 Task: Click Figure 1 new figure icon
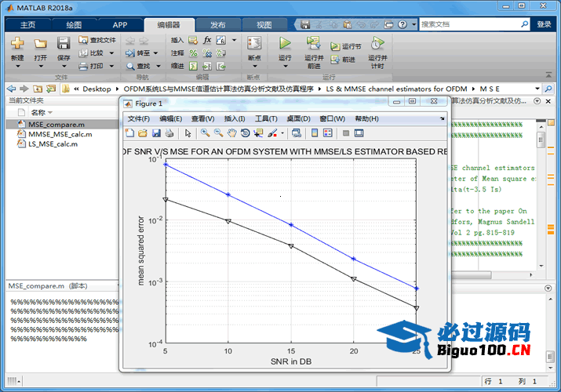(130, 133)
